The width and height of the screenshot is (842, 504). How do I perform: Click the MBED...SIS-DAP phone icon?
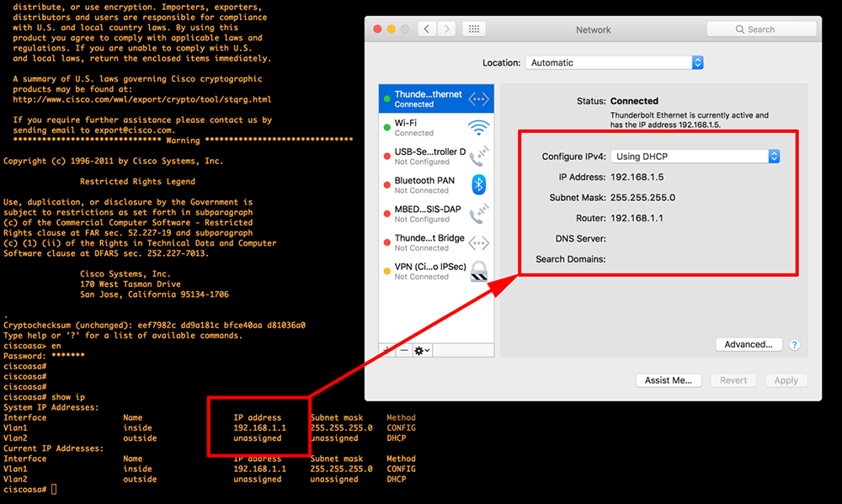pos(478,214)
